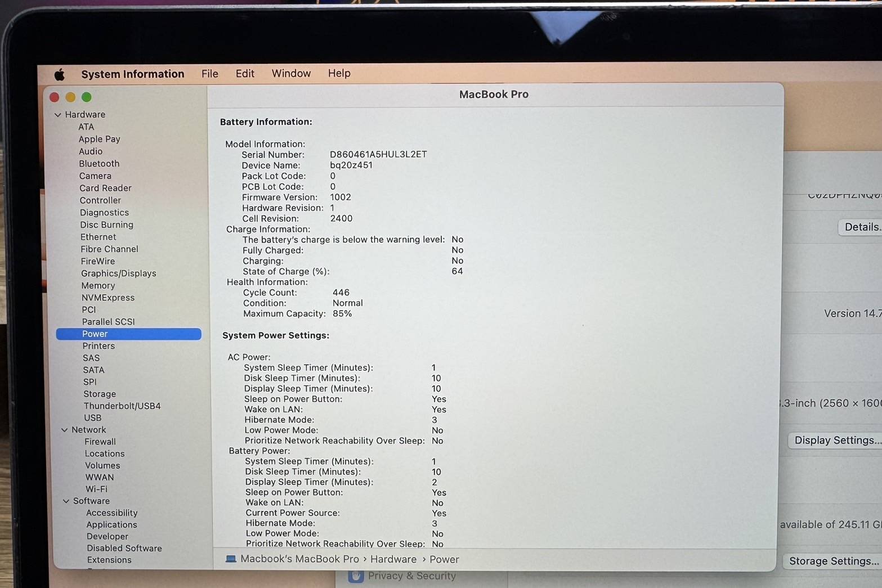Select Storage in the sidebar
882x588 pixels.
pyautogui.click(x=100, y=394)
